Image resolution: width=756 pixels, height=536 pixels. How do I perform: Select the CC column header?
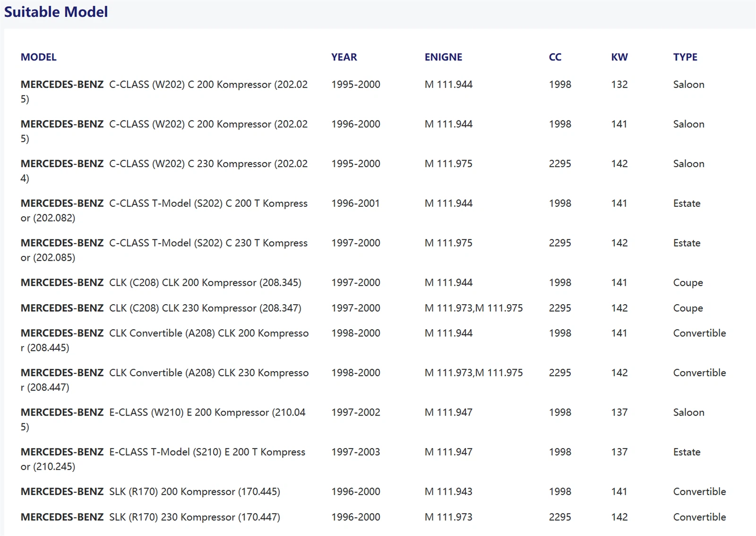click(x=555, y=57)
